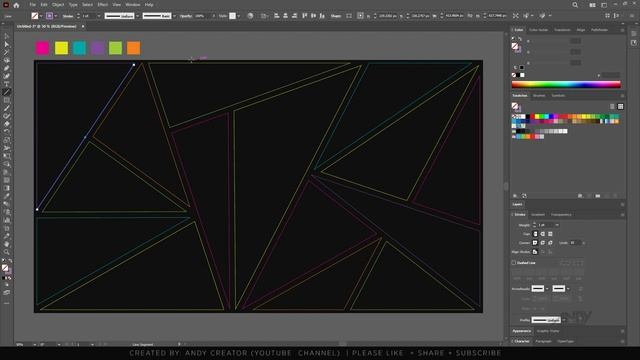Select Align Stroke to Center icon
640x360 pixels.
(x=535, y=252)
